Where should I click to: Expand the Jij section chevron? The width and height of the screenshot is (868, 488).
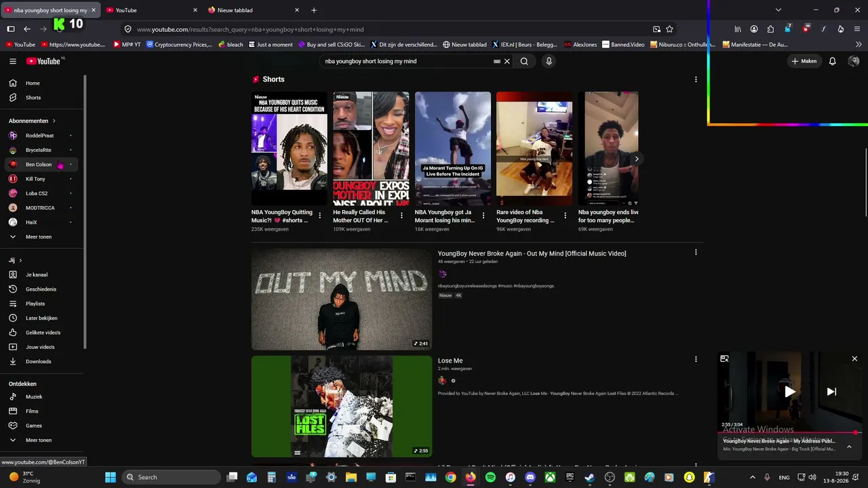pyautogui.click(x=20, y=260)
